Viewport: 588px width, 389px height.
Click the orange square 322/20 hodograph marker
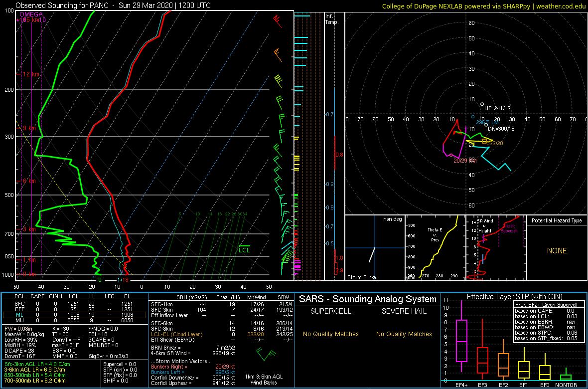[484, 141]
